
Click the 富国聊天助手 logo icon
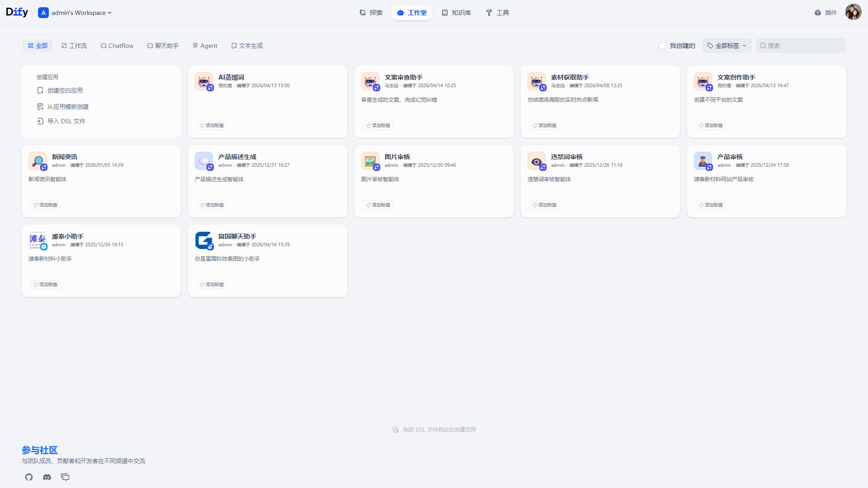point(204,240)
